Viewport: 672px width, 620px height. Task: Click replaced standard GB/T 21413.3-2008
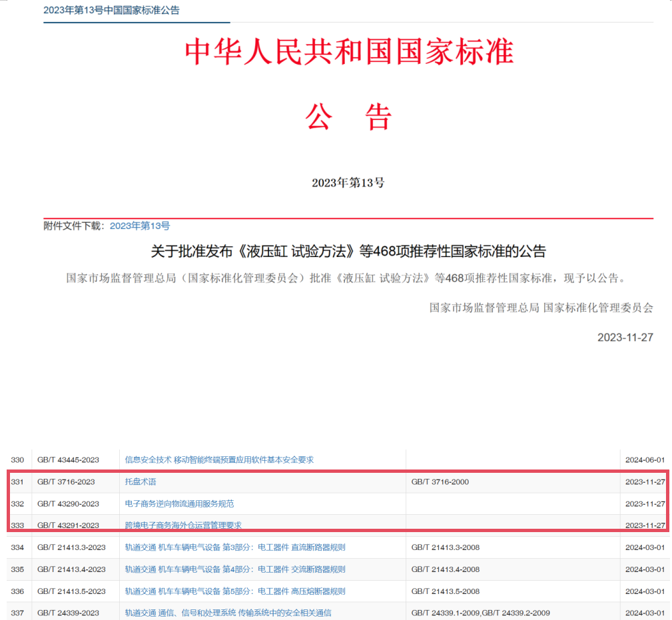pyautogui.click(x=445, y=547)
